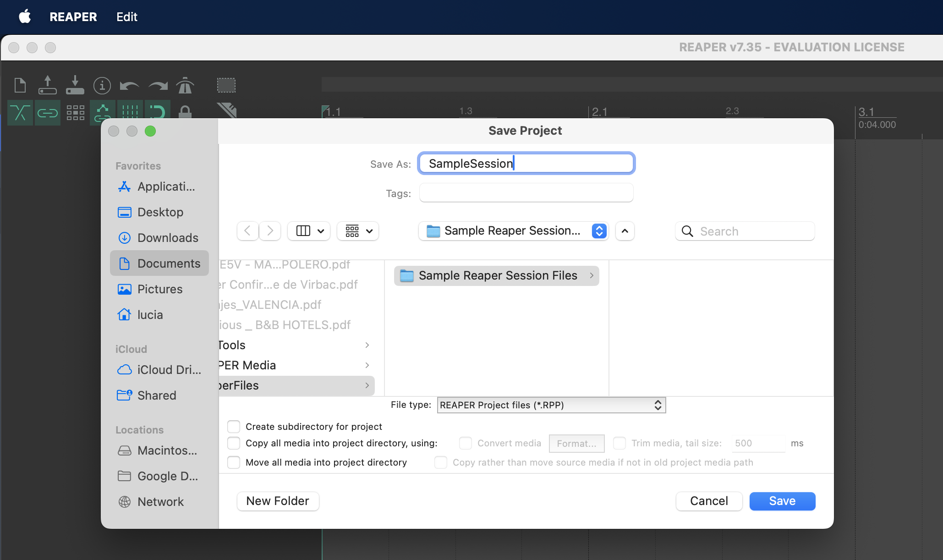Viewport: 943px width, 560px height.
Task: Click into the Tags input field
Action: click(526, 193)
